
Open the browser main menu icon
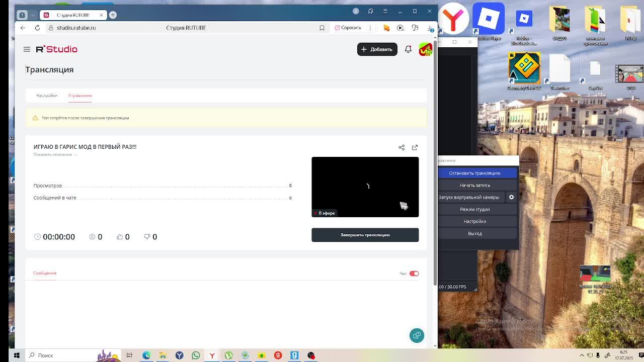(x=385, y=11)
